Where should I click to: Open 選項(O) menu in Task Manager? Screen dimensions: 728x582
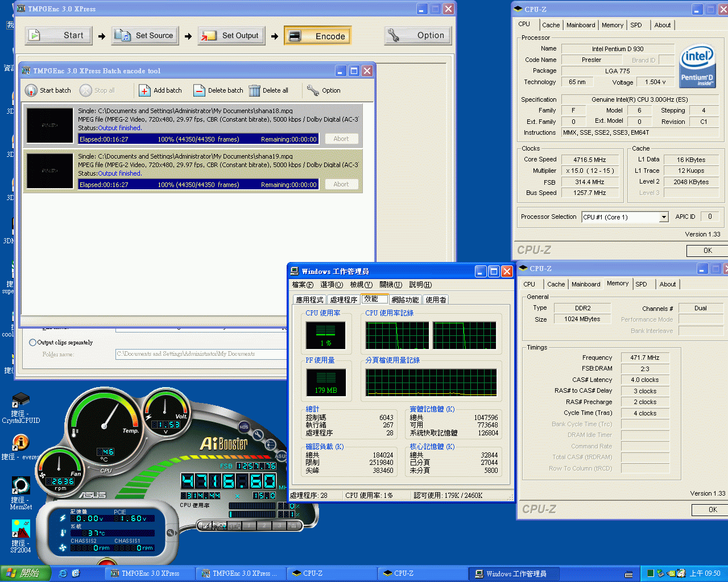point(332,285)
